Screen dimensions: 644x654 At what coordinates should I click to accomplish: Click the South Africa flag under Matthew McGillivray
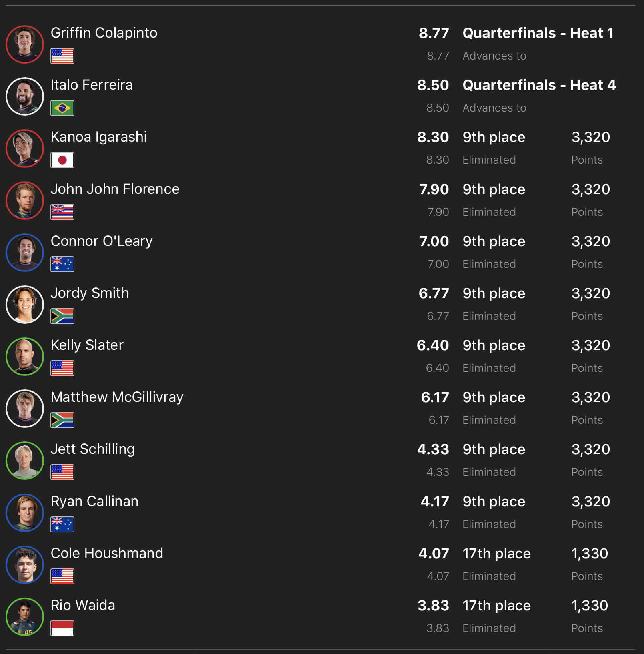(x=62, y=420)
